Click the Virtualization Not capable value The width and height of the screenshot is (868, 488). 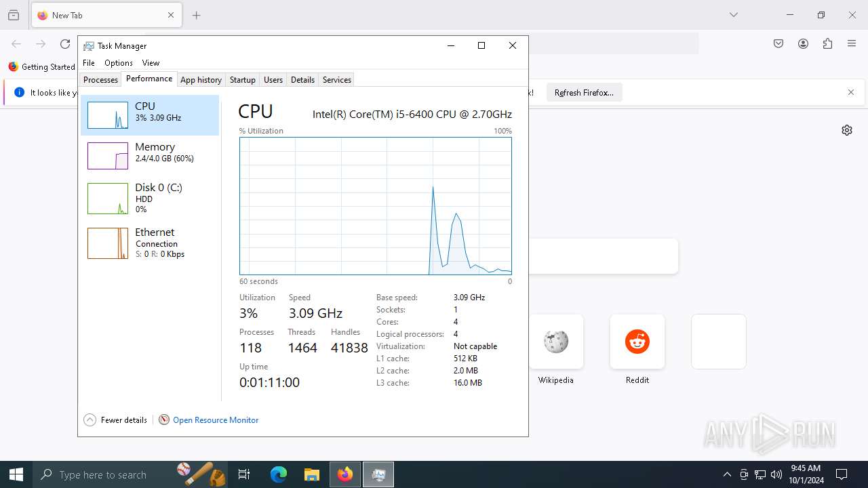(475, 346)
